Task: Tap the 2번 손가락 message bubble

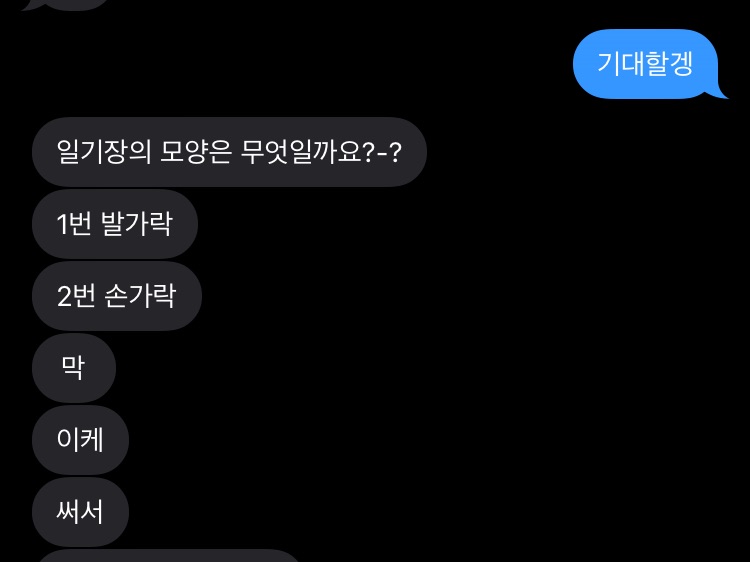Action: pos(117,296)
